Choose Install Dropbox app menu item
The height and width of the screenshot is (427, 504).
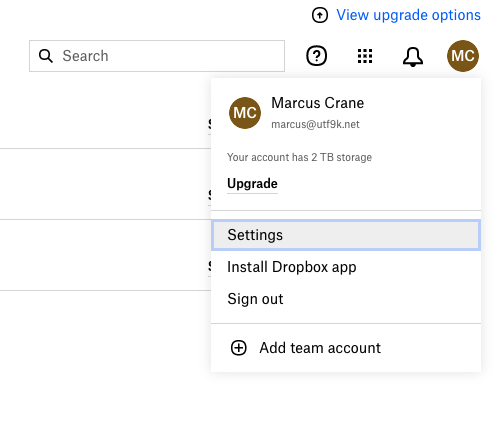[346, 267]
